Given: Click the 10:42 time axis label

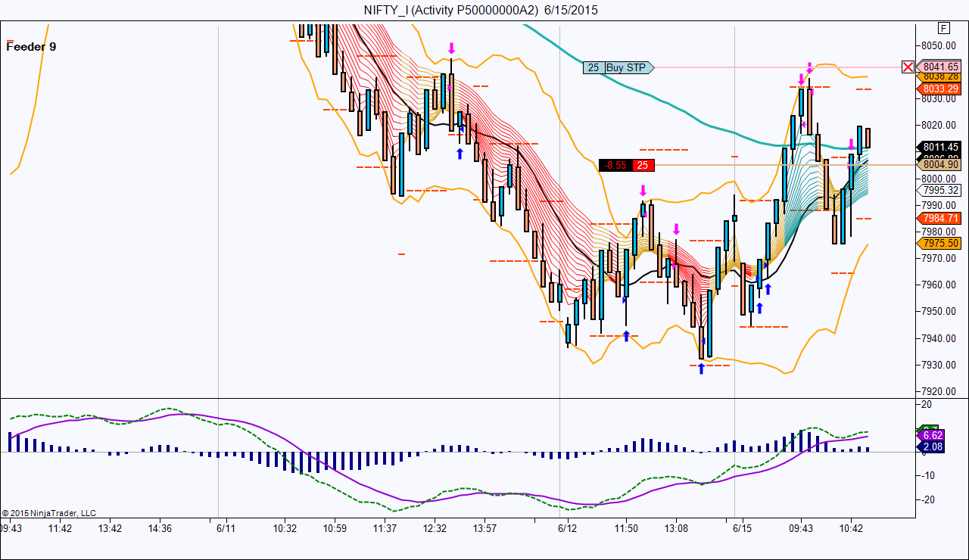Looking at the screenshot, I should pyautogui.click(x=851, y=527).
